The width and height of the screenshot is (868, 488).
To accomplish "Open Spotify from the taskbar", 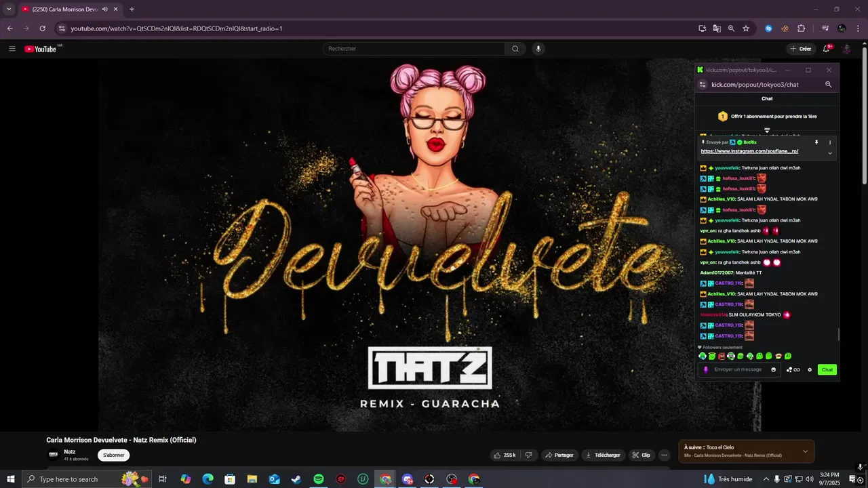I will coord(319,479).
